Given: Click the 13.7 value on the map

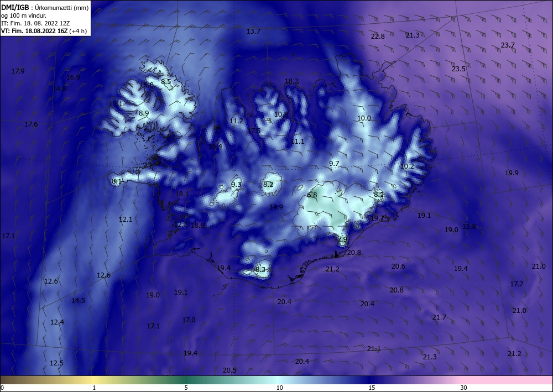Looking at the screenshot, I should coord(253,32).
